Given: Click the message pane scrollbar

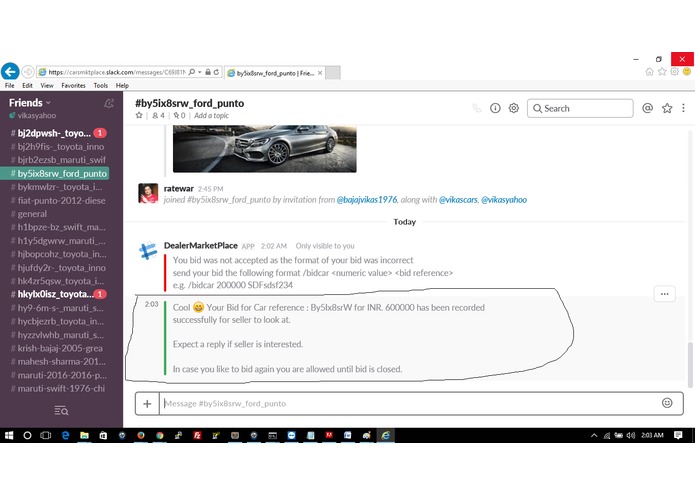Looking at the screenshot, I should [x=690, y=363].
